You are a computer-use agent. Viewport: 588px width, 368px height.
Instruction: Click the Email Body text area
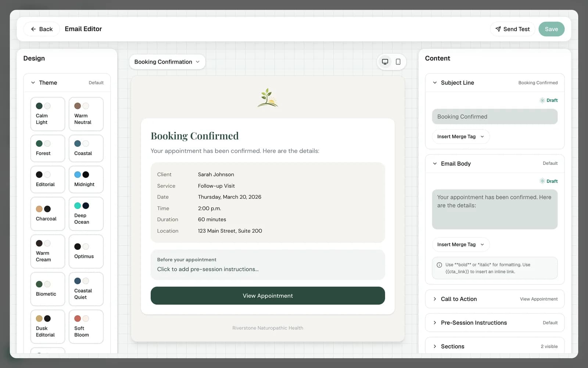(x=495, y=209)
